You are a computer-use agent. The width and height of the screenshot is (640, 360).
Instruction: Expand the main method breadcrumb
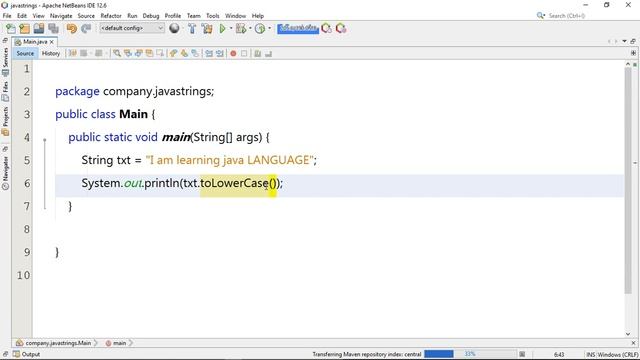(x=131, y=343)
